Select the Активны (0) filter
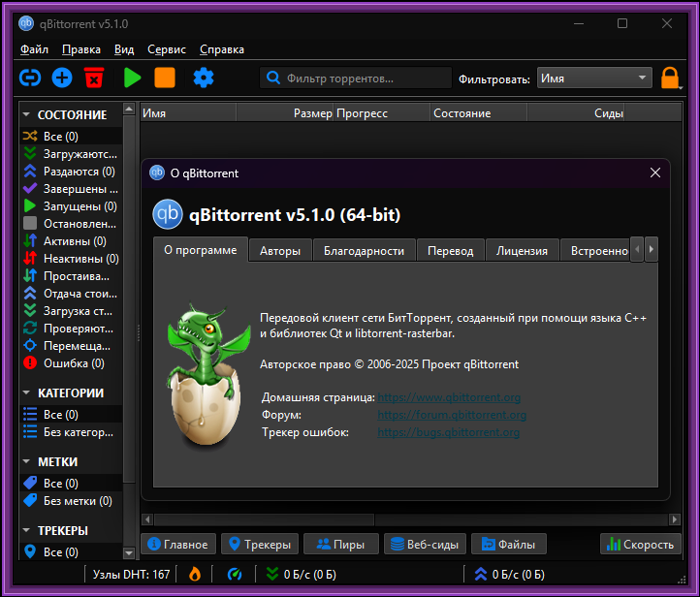This screenshot has width=700, height=597. 71,241
